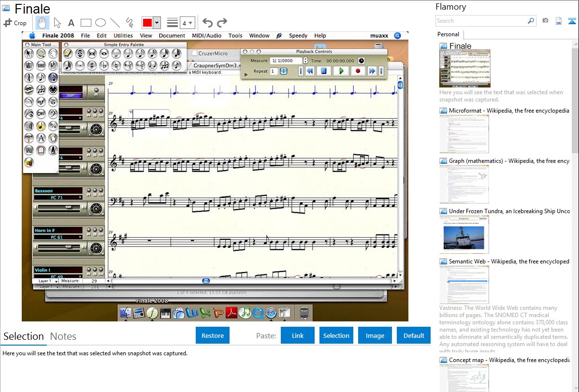The height and width of the screenshot is (392, 579).
Task: Click the Restore button
Action: click(x=213, y=335)
